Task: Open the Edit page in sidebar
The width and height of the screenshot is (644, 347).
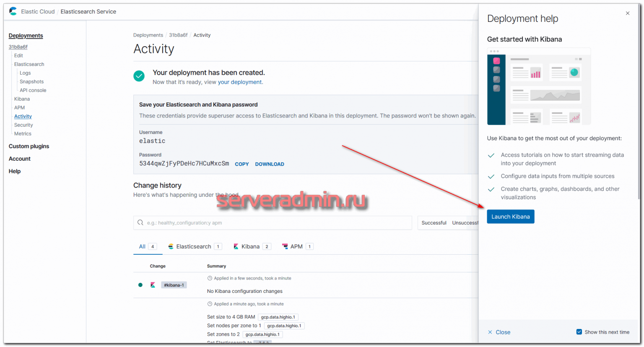Action: pyautogui.click(x=18, y=55)
